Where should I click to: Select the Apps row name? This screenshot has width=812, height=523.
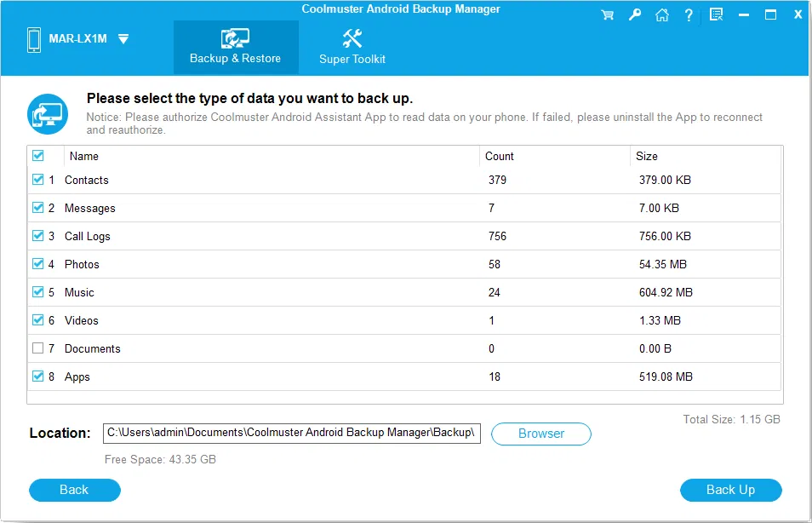tap(77, 376)
